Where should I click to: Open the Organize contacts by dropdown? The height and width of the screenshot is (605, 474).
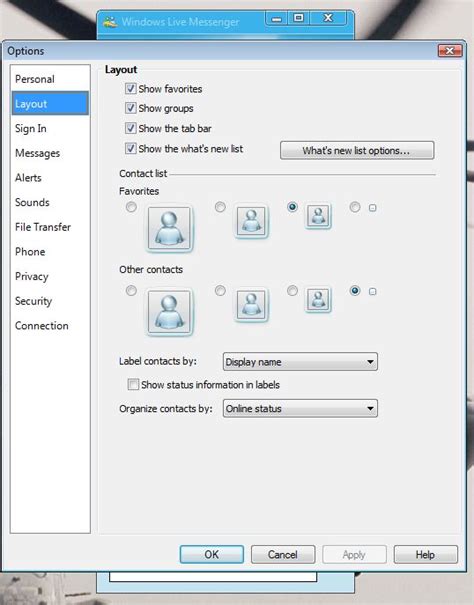click(300, 409)
